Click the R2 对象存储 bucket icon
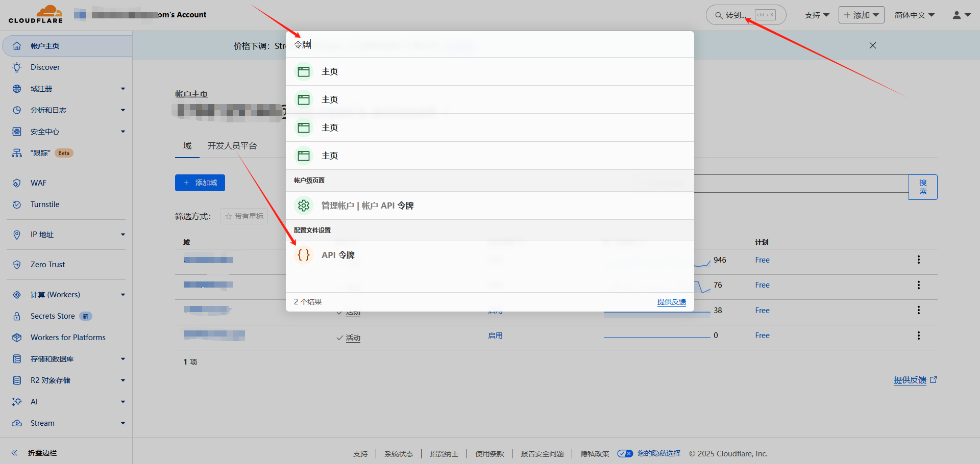This screenshot has height=464, width=980. [x=17, y=380]
